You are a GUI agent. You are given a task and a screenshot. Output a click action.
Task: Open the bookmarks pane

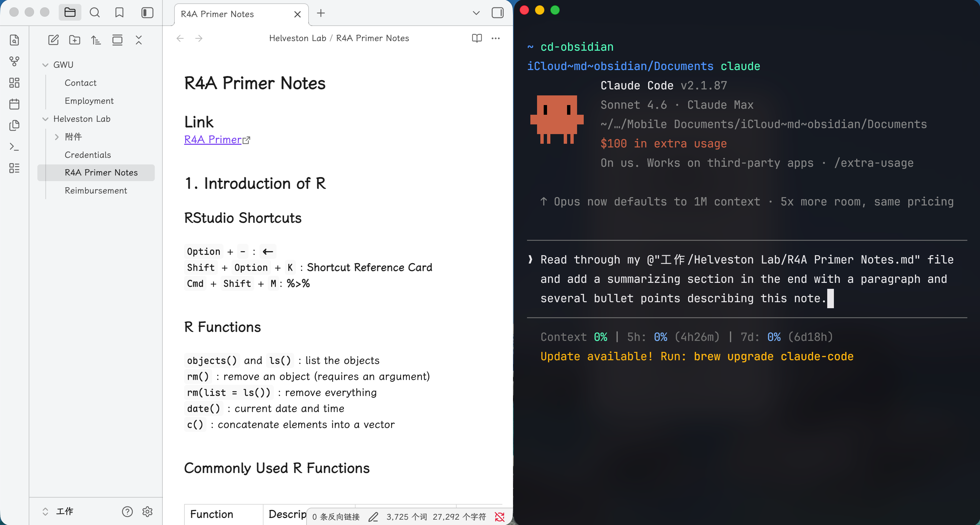[x=119, y=13]
